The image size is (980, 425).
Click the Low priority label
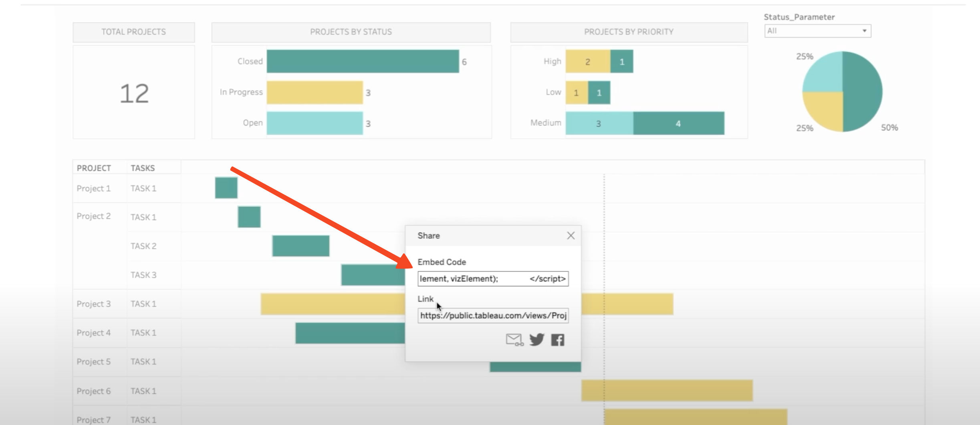tap(553, 92)
